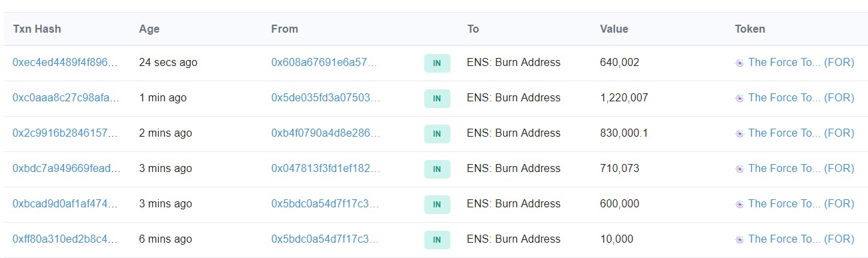The width and height of the screenshot is (868, 258).
Task: Click the IN badge in the 6 mins ago row
Action: 437,240
